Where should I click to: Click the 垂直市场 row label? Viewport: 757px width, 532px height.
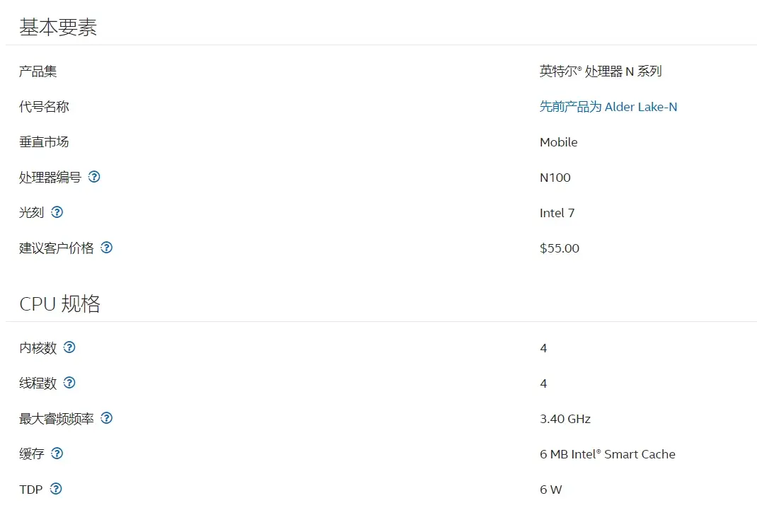(44, 142)
